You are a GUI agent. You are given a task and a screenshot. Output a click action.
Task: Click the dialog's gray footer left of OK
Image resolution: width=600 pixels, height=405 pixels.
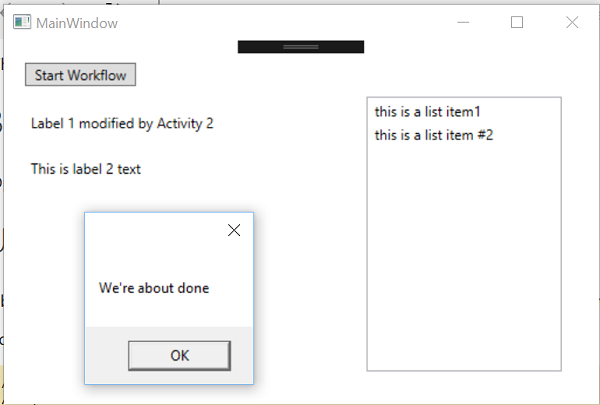click(x=107, y=355)
